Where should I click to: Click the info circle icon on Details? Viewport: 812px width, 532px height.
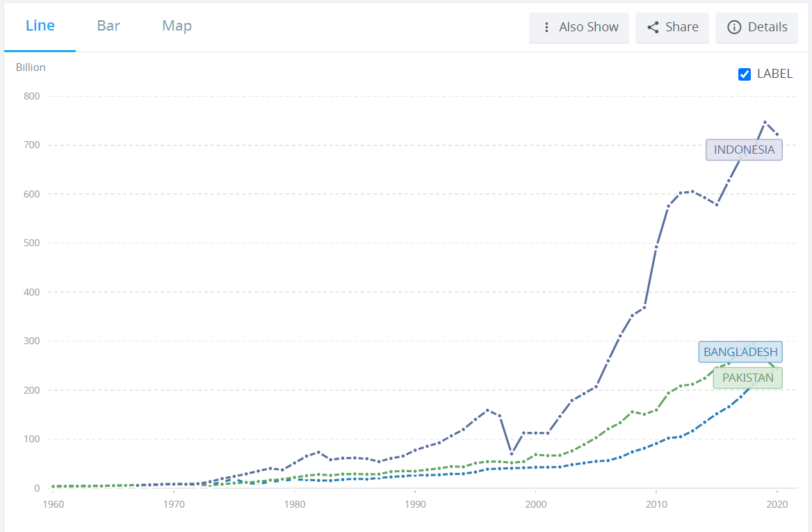point(734,27)
